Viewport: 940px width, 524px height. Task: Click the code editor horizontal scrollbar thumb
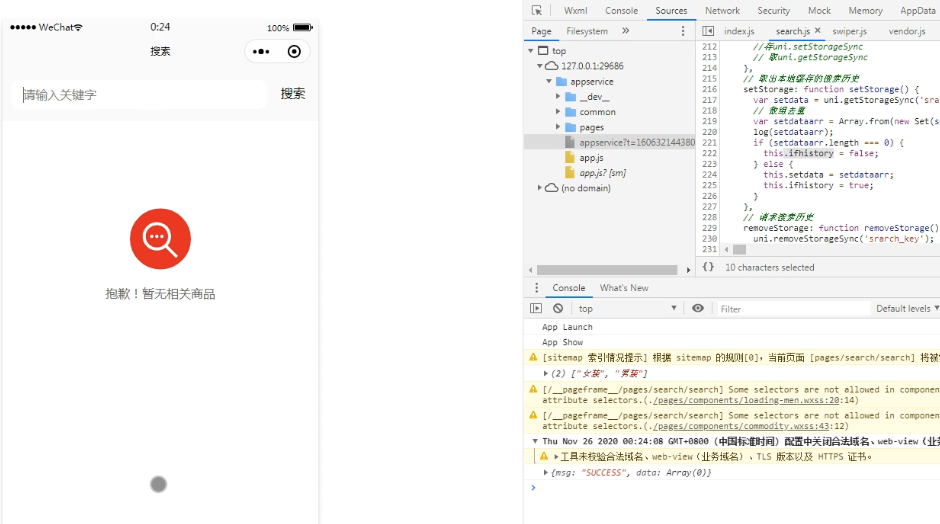(x=739, y=249)
